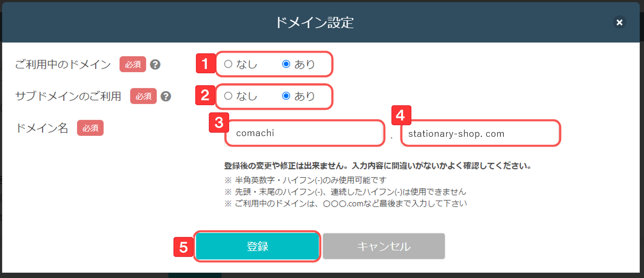Click the red number 3 marker
Viewport: 644px width, 278px height.
(x=219, y=123)
